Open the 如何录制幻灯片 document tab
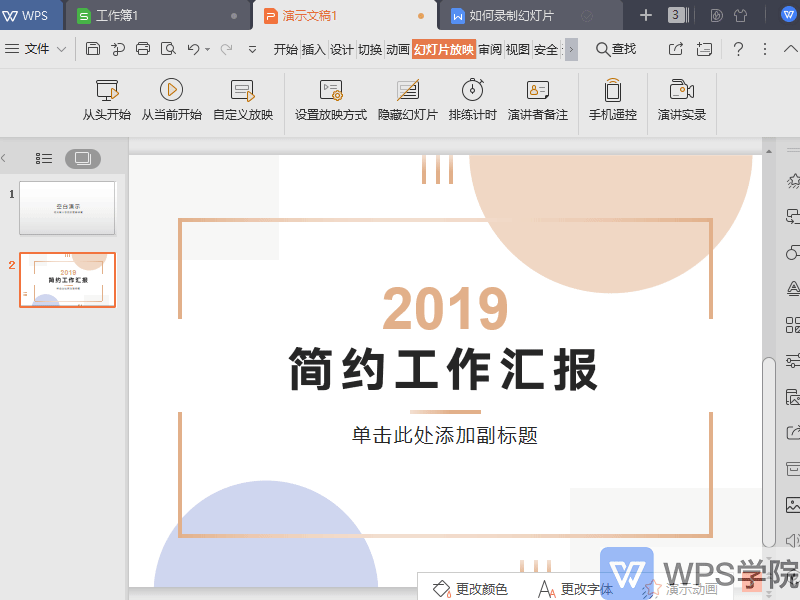The image size is (800, 600). (x=512, y=15)
